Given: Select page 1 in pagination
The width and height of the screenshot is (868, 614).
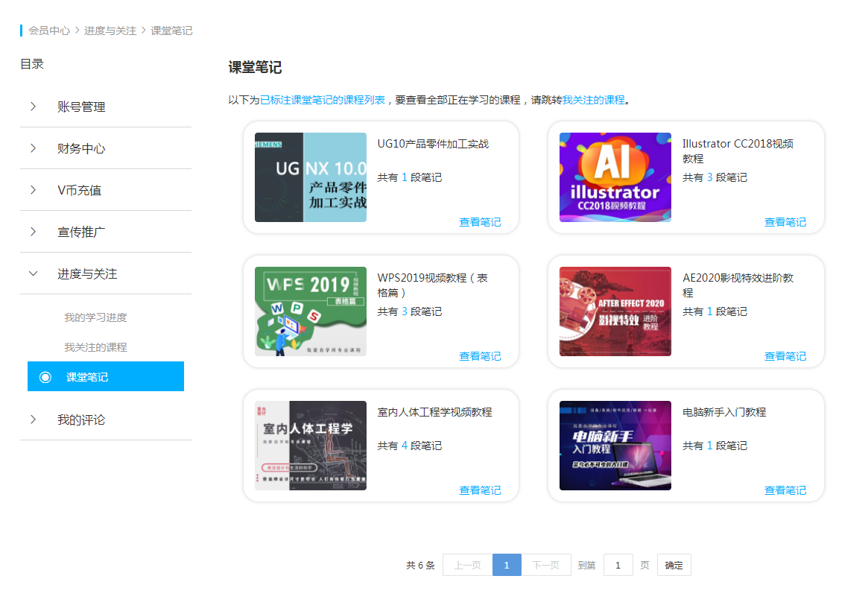Looking at the screenshot, I should [x=507, y=566].
